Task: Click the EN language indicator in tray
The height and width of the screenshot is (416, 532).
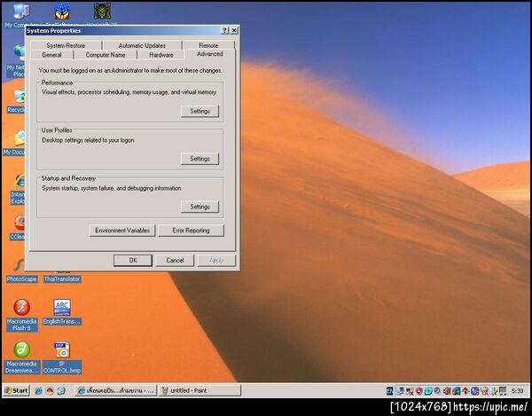Action: click(x=390, y=391)
